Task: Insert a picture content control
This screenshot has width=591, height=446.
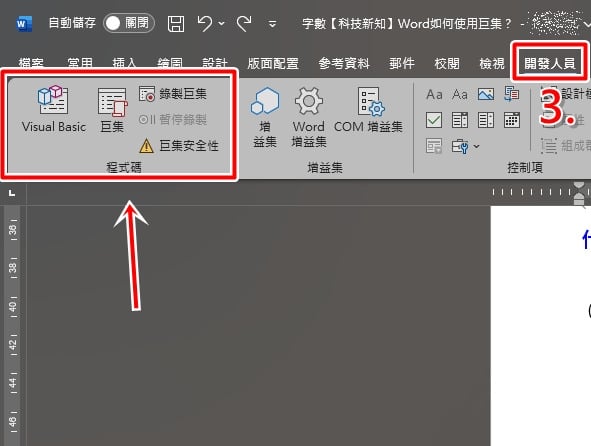Action: click(x=485, y=94)
